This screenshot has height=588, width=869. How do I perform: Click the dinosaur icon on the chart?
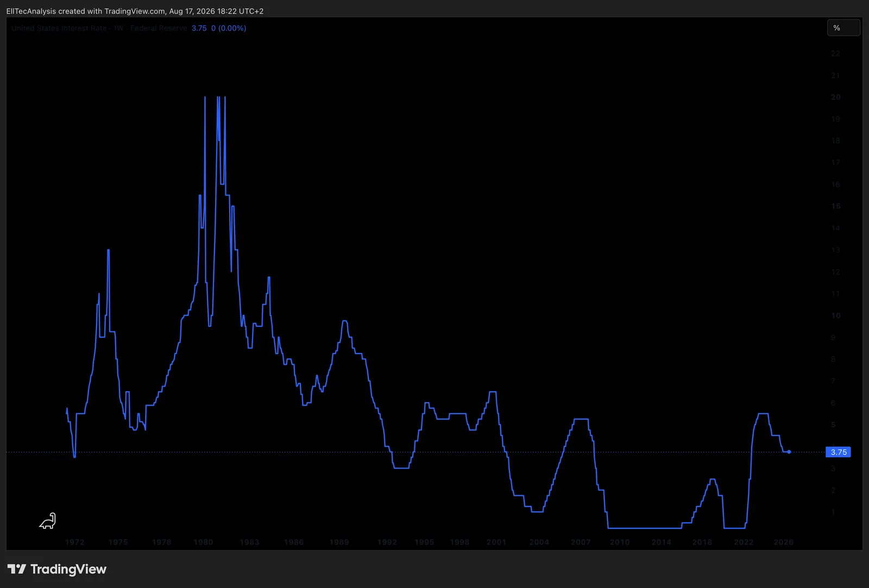[x=48, y=521]
